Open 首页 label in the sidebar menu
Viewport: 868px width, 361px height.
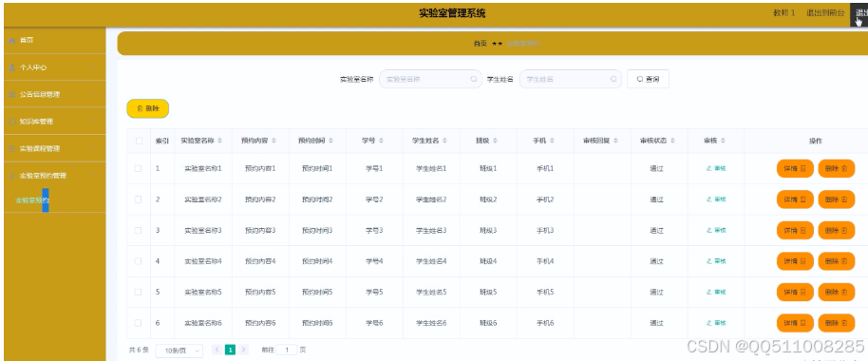[x=27, y=41]
